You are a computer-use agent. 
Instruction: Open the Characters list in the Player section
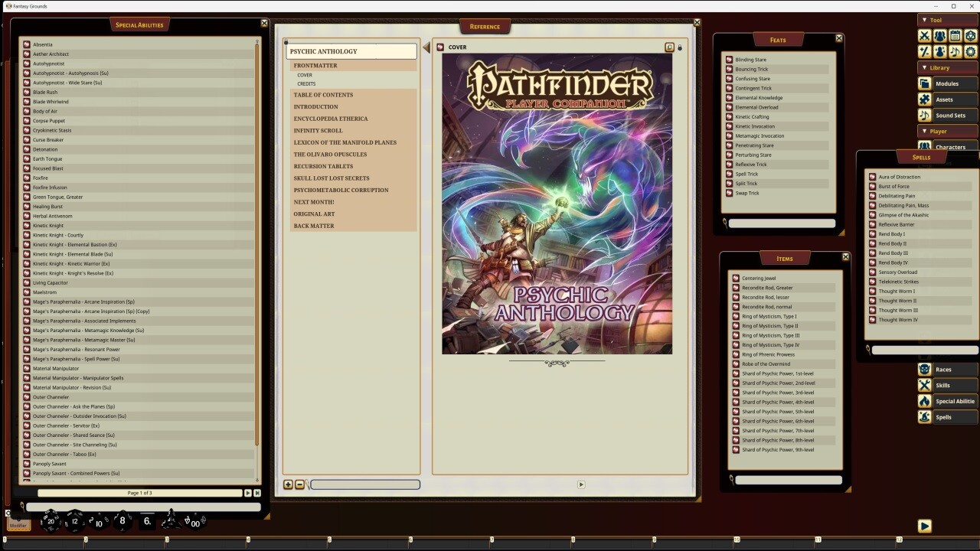coord(949,146)
